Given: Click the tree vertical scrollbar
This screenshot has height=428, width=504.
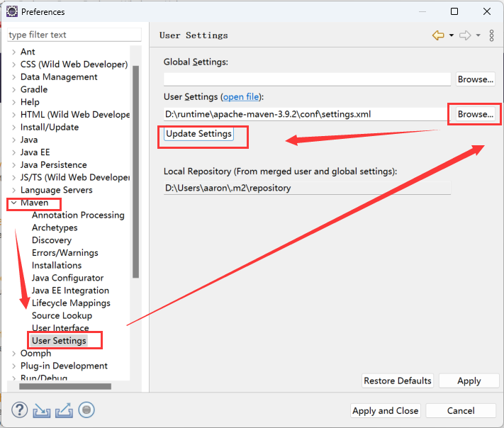Looking at the screenshot, I should (135, 172).
